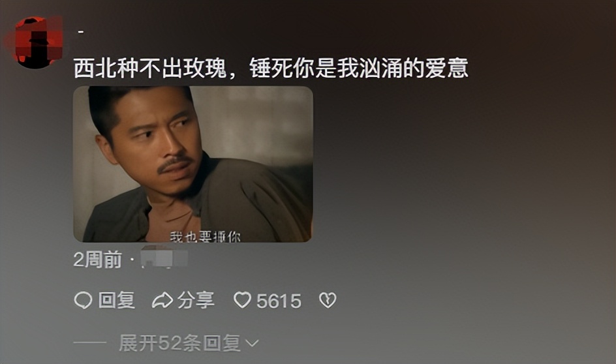Click the 分享 share label
616x364 pixels.
pos(196,300)
